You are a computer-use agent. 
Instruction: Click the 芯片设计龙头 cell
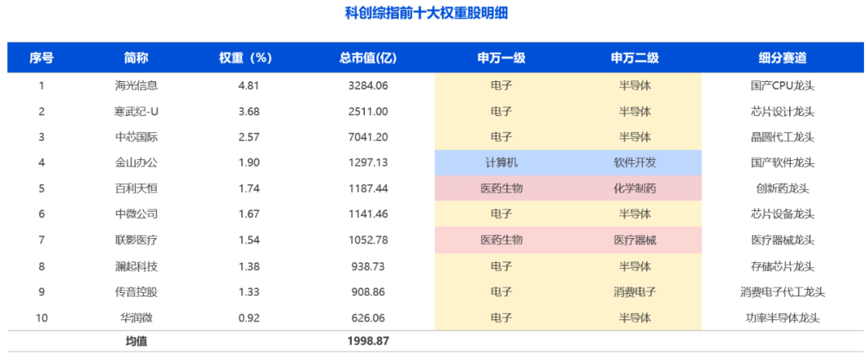782,111
